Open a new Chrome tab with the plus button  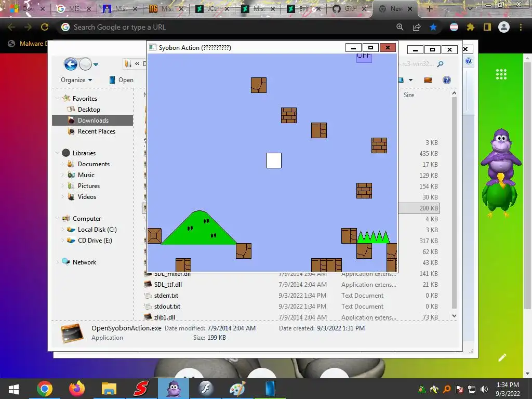click(429, 9)
